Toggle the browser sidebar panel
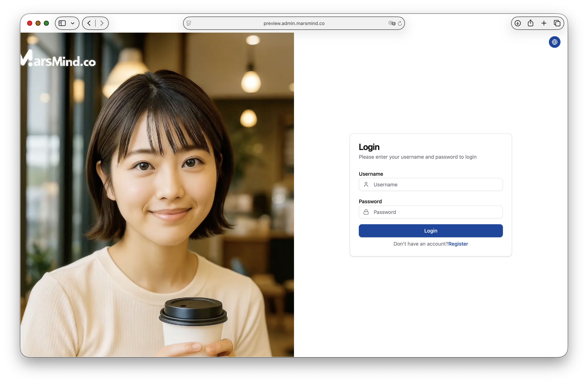This screenshot has width=588, height=384. [62, 23]
